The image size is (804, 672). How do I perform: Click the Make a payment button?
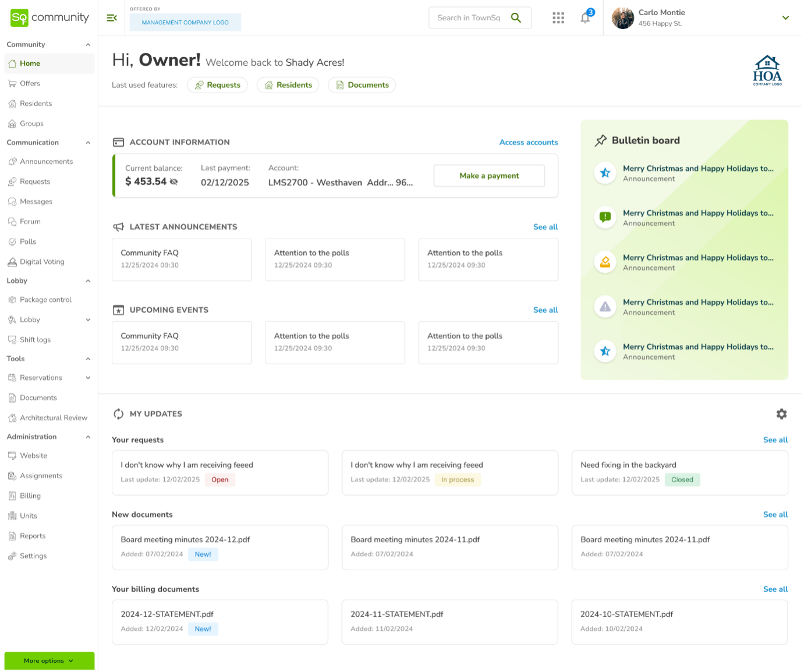tap(488, 176)
